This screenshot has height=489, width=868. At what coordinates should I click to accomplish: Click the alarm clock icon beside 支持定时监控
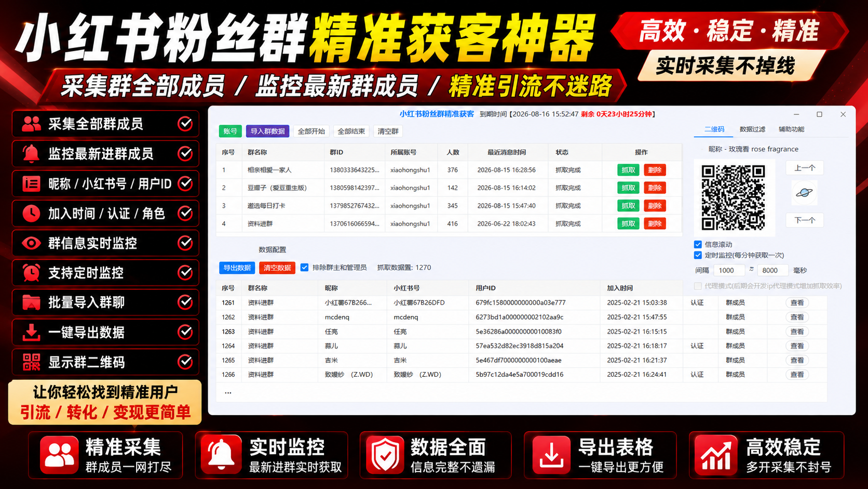(x=31, y=272)
